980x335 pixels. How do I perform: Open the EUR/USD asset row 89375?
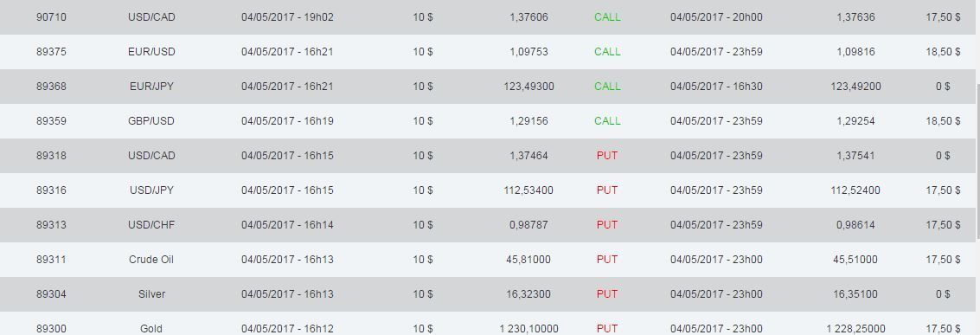click(x=488, y=52)
